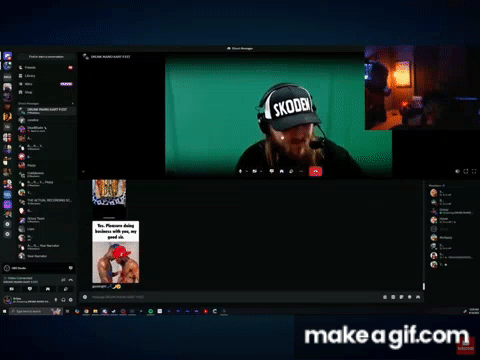Collapse call view with lower-left chevron
The width and height of the screenshot is (480, 360).
[83, 172]
